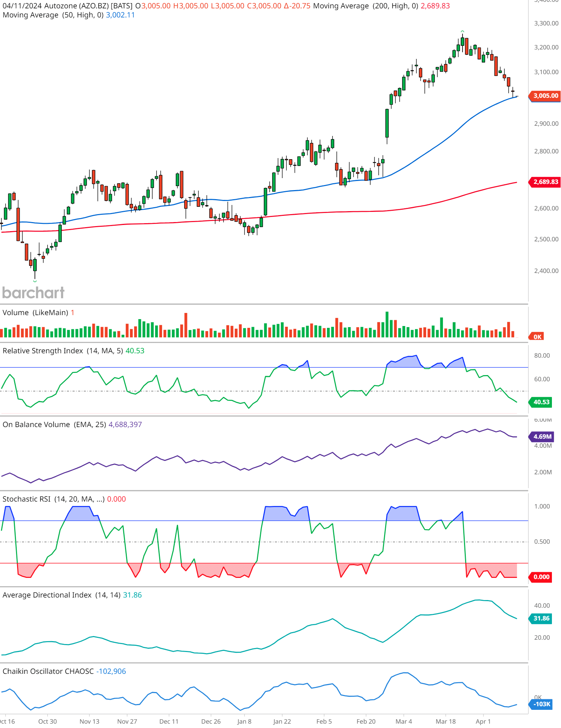
Task: Click the 1.000 Stochastic axis label
Action: tap(542, 506)
